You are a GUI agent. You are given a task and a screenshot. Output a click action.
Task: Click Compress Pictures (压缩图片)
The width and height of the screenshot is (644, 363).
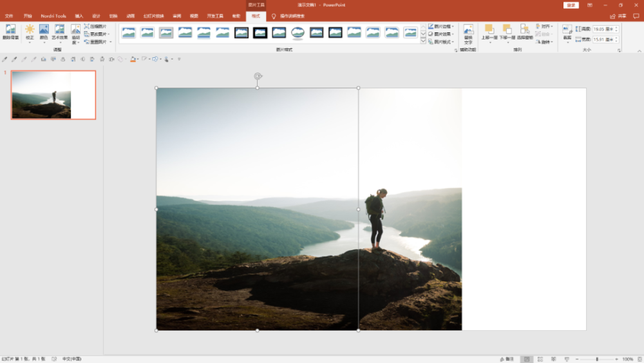point(95,26)
